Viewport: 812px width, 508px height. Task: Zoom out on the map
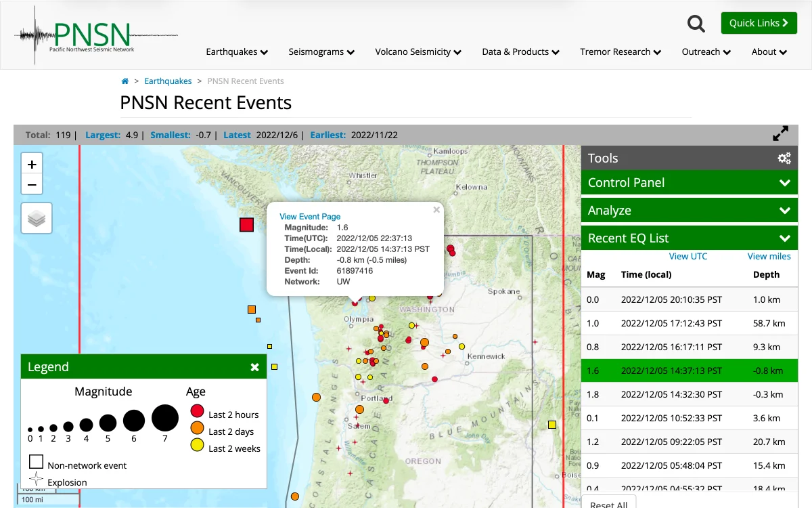click(32, 184)
